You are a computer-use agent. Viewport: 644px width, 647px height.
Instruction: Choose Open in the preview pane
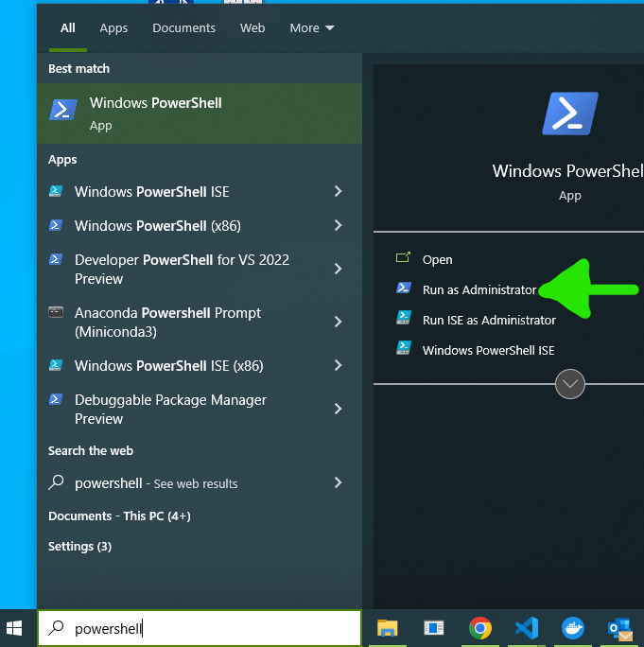point(437,259)
